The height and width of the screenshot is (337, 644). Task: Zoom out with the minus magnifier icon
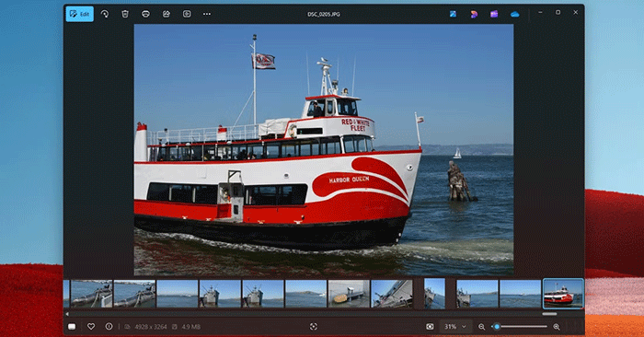tap(482, 327)
